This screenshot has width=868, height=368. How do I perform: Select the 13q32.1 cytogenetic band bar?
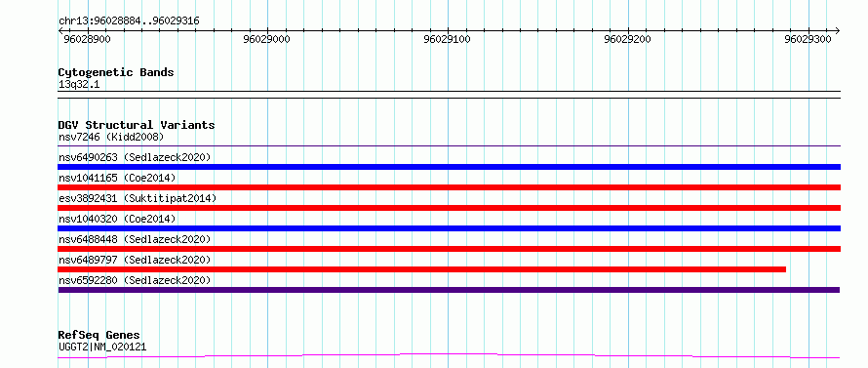[x=450, y=95]
